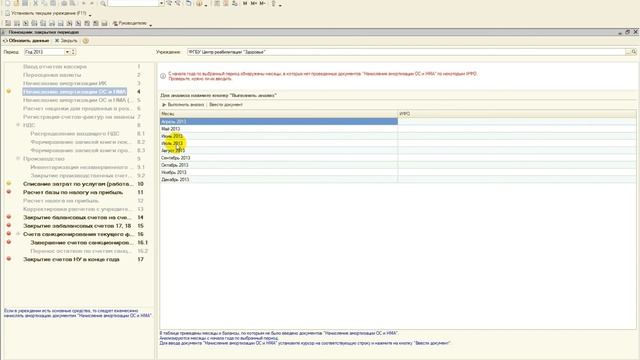Click red status marker of Закрытие балансовых счетов

pos(9,217)
